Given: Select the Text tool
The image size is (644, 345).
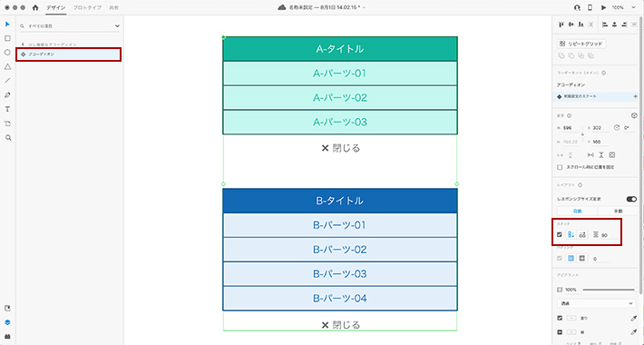Looking at the screenshot, I should [x=7, y=109].
